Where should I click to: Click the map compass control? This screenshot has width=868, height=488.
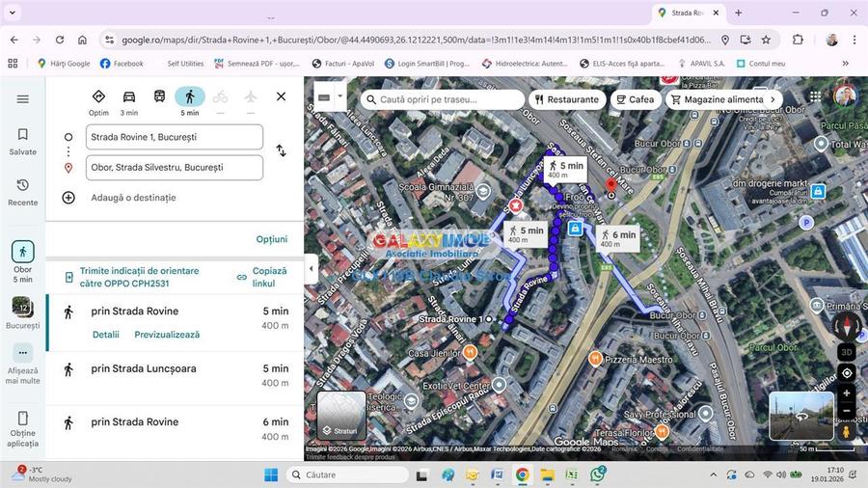click(x=847, y=326)
